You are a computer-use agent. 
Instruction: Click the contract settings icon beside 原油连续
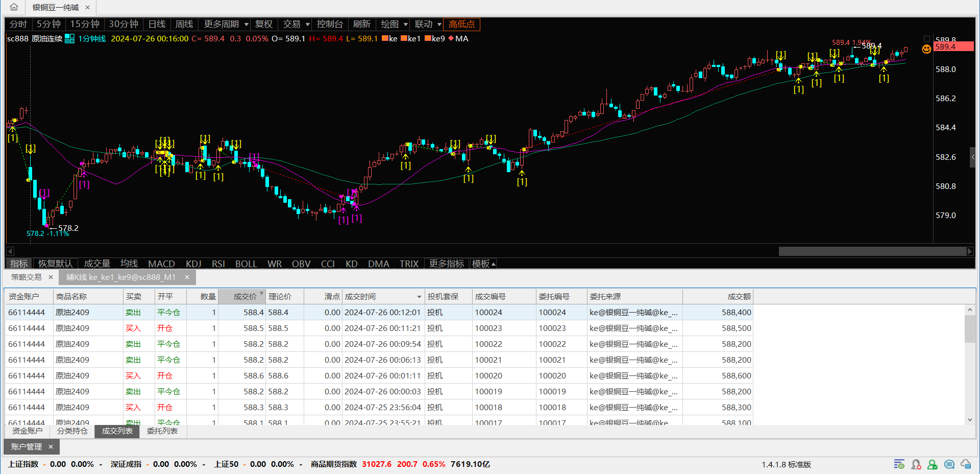[69, 39]
